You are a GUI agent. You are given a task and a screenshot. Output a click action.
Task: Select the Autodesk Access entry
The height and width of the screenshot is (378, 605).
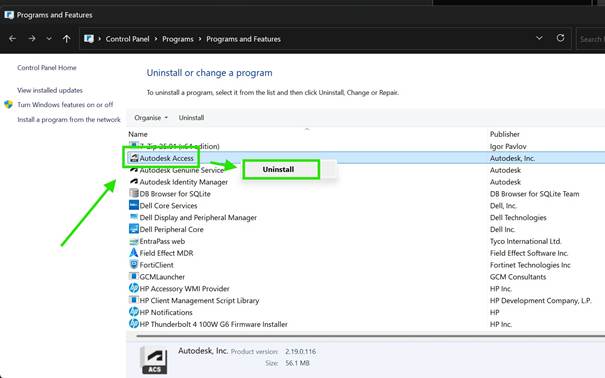(x=166, y=158)
